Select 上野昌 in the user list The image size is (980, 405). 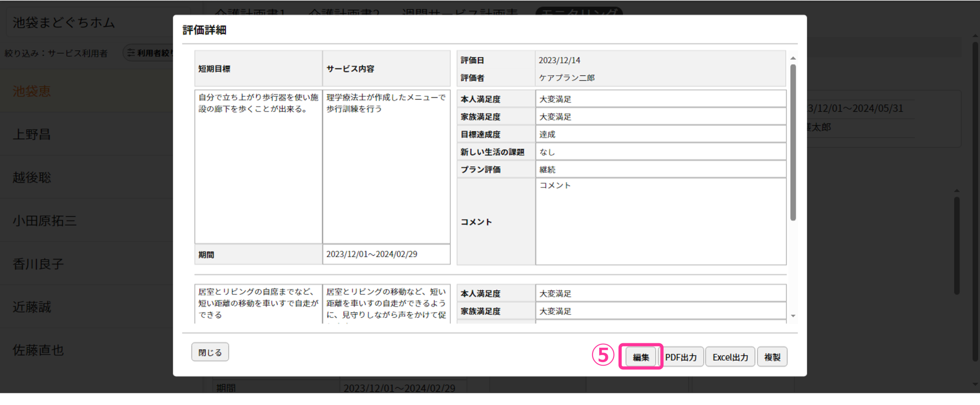[32, 135]
